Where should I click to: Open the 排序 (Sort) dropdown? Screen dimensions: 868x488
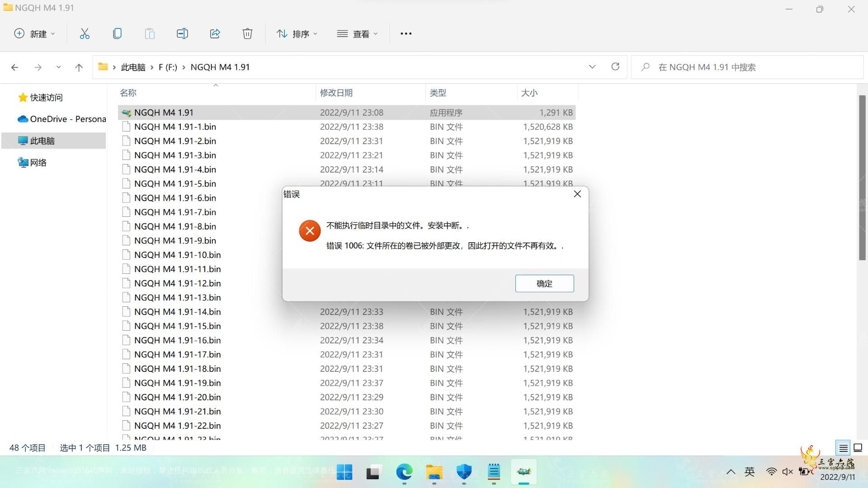pyautogui.click(x=297, y=33)
